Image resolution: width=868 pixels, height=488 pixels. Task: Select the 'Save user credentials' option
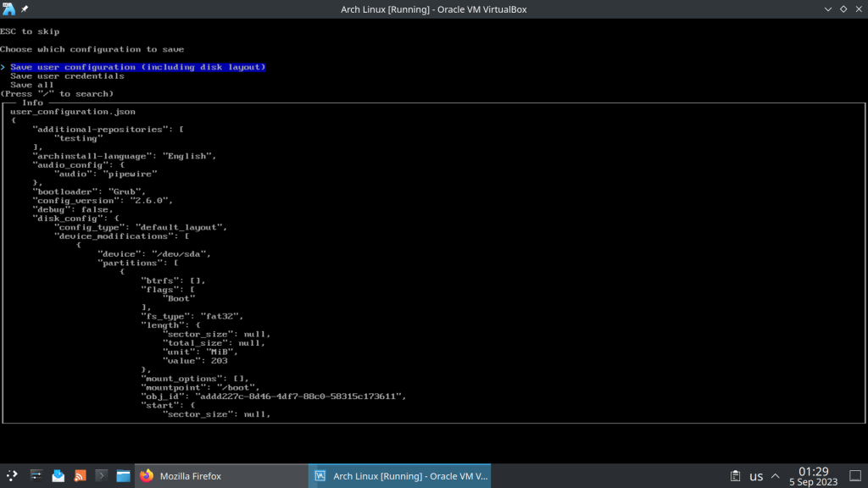[67, 76]
